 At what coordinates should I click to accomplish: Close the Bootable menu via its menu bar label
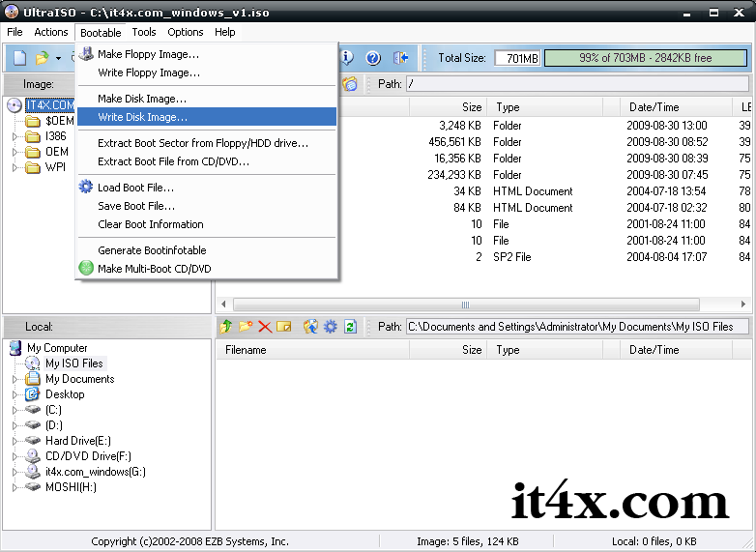pos(101,33)
